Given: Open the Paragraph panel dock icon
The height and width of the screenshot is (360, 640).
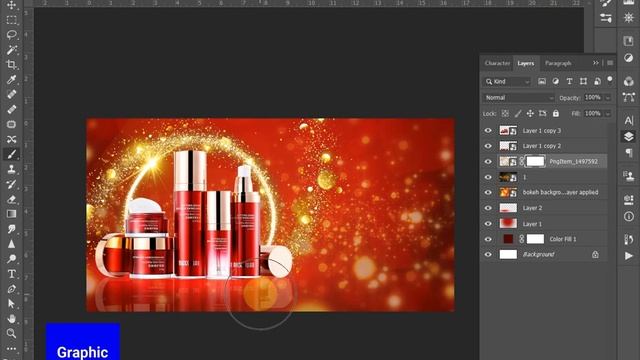Looking at the screenshot, I should click(x=629, y=153).
